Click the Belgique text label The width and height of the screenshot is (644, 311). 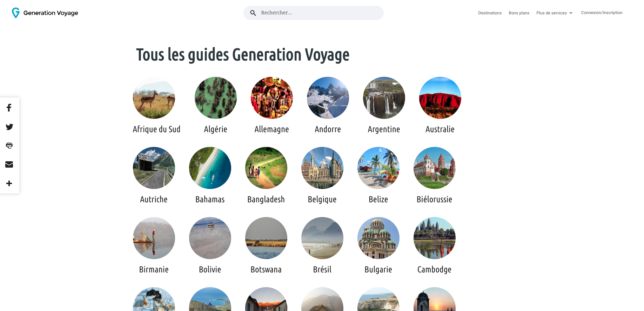pos(322,200)
